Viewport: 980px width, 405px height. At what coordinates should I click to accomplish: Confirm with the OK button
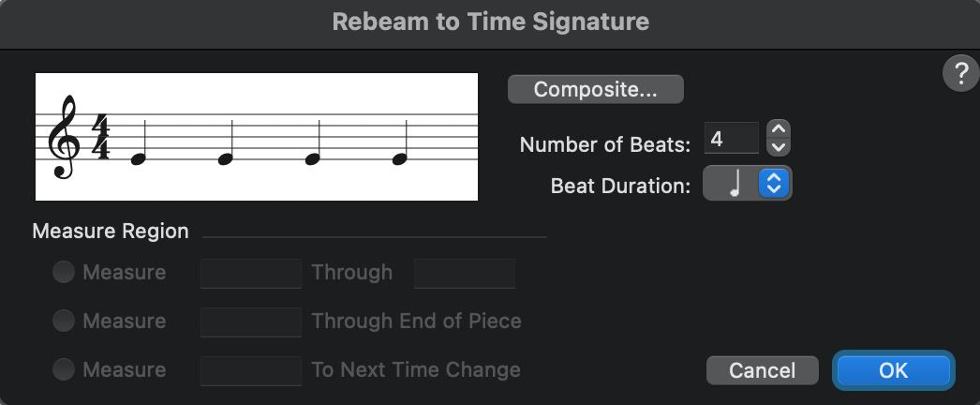click(893, 370)
